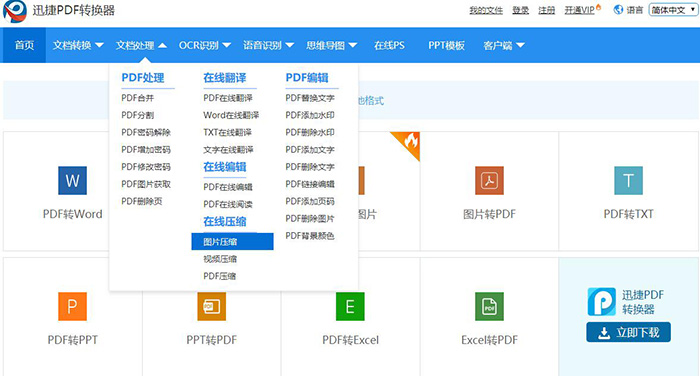The image size is (700, 376).
Task: Select PDF删除图片 from the menu
Action: pos(310,219)
